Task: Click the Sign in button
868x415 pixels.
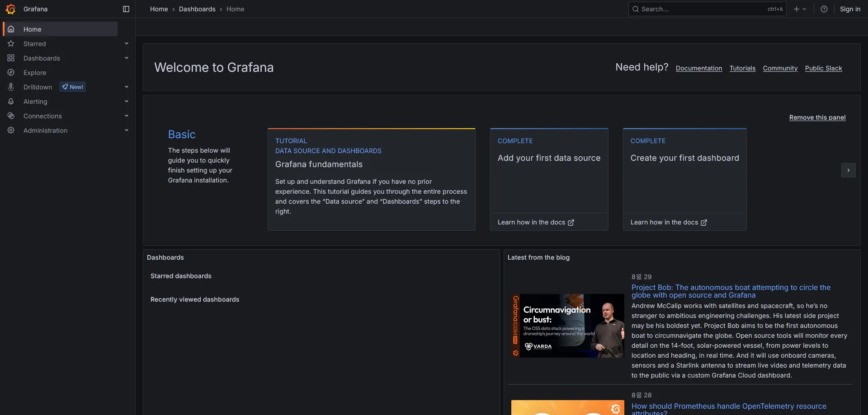Action: [850, 9]
